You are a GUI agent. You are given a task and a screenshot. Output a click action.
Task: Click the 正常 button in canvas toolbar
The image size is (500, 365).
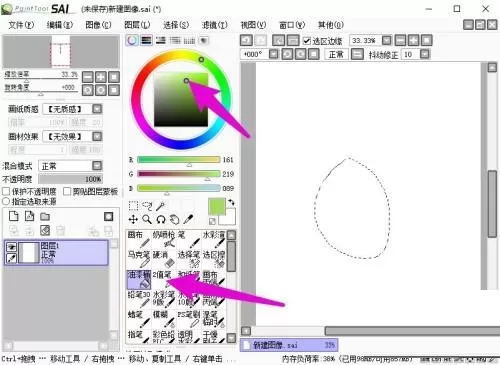pyautogui.click(x=336, y=54)
